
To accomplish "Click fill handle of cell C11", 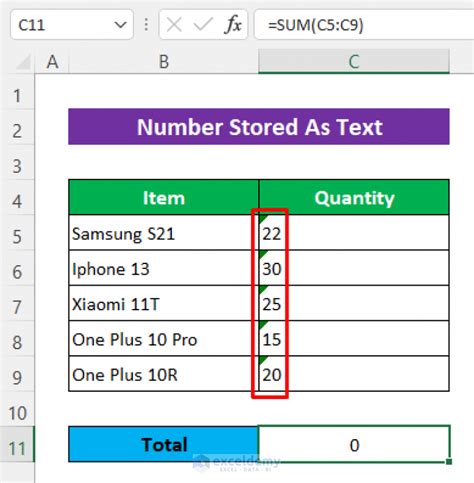I will (x=449, y=462).
